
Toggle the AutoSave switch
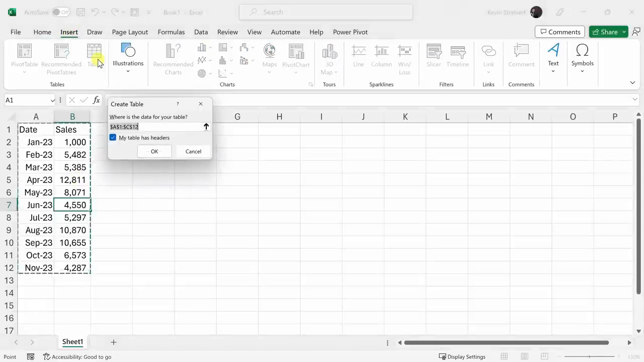pyautogui.click(x=61, y=12)
